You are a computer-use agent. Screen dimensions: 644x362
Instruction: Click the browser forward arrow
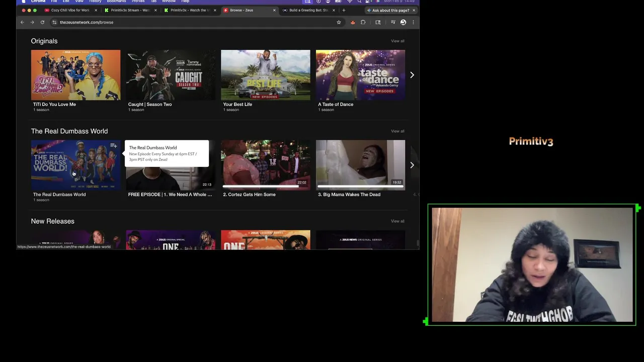point(32,22)
